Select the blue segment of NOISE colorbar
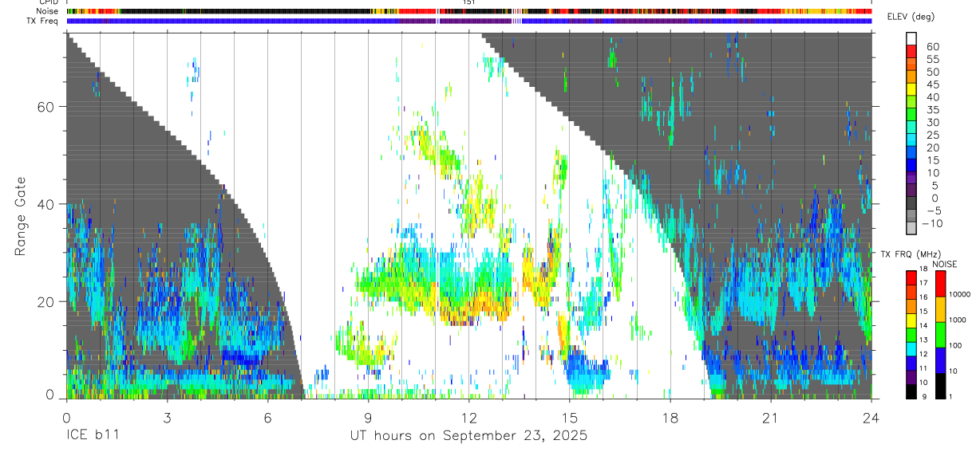Screen dimensions: 980x452 [940, 360]
